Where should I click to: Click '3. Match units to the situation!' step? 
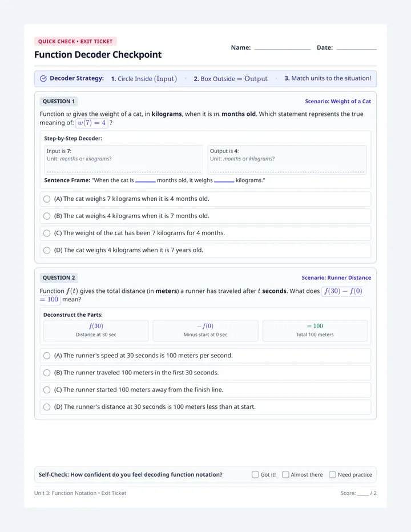328,78
